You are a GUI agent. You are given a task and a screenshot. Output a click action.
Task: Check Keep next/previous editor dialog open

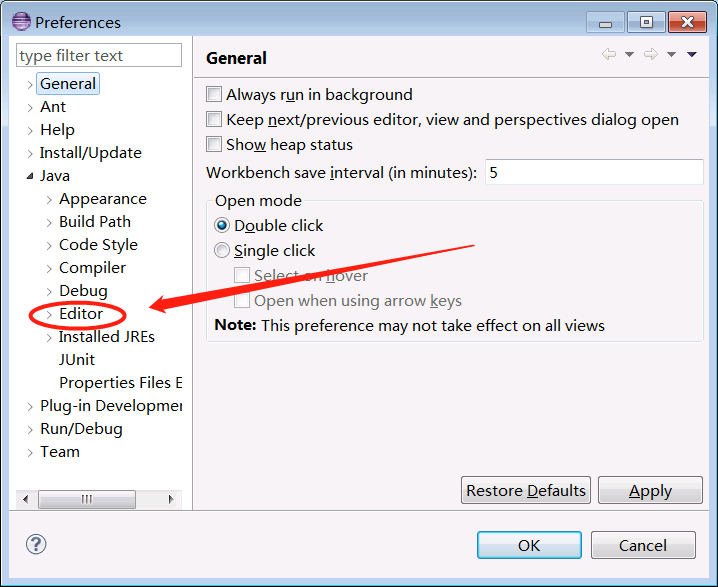point(214,120)
